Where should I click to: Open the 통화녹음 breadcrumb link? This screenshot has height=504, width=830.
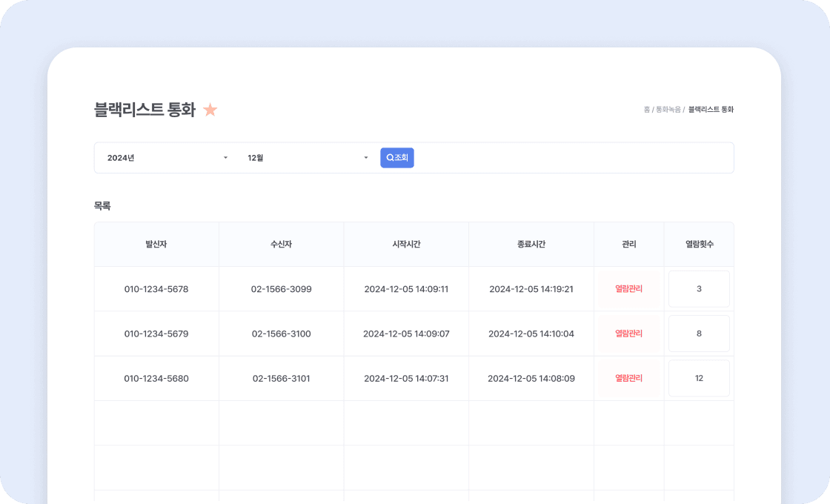pos(668,110)
